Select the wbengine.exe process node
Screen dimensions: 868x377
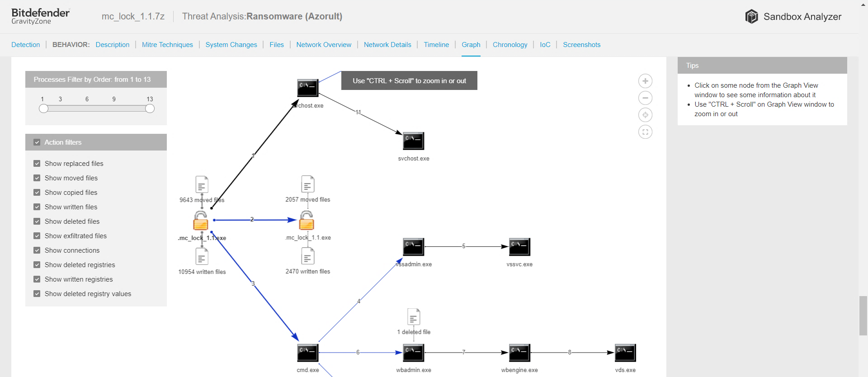pyautogui.click(x=519, y=353)
